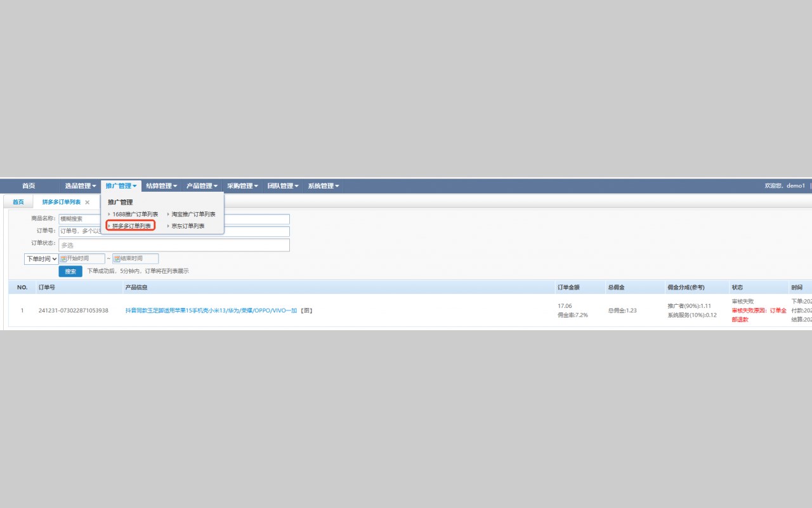Open the 订单状态 multi-select field

pos(174,244)
